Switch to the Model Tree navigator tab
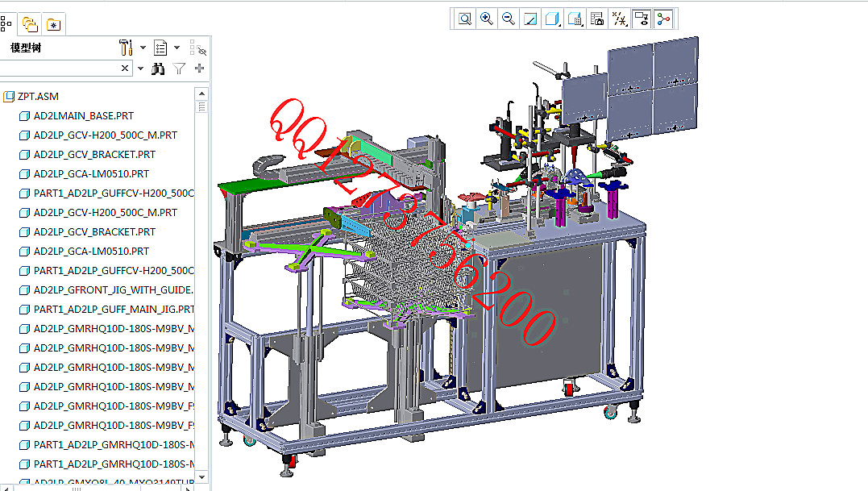Image resolution: width=868 pixels, height=491 pixels. 6,24
